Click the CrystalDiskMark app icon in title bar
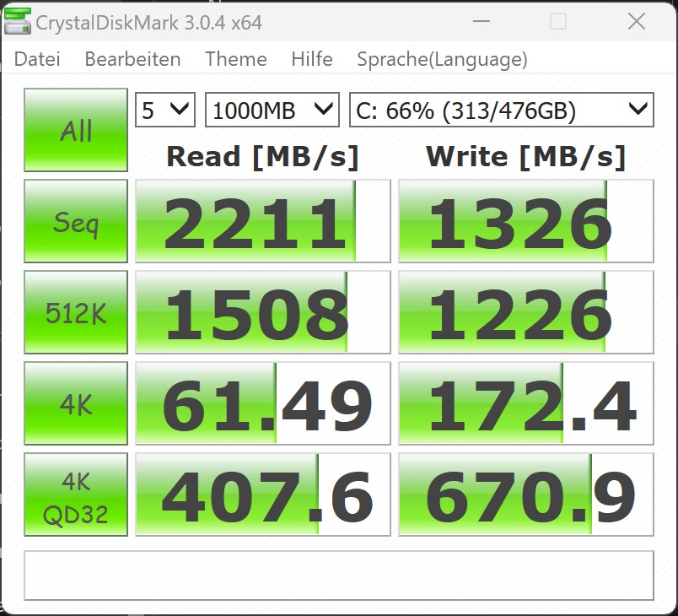678x616 pixels. 18,21
